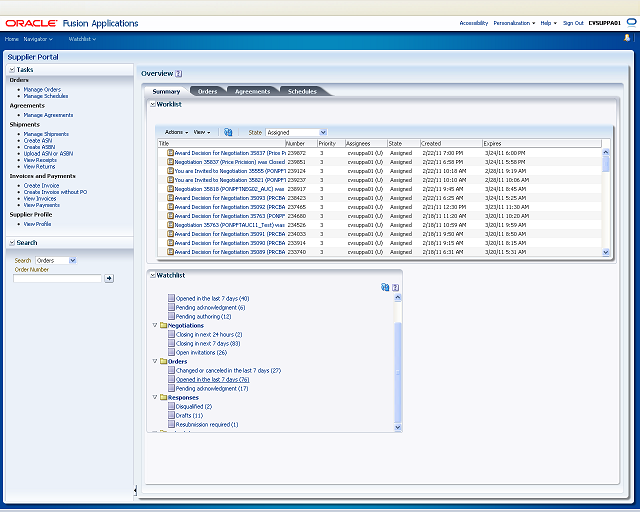This screenshot has height=512, width=640.
Task: Open the Navigator menu
Action: click(x=38, y=39)
